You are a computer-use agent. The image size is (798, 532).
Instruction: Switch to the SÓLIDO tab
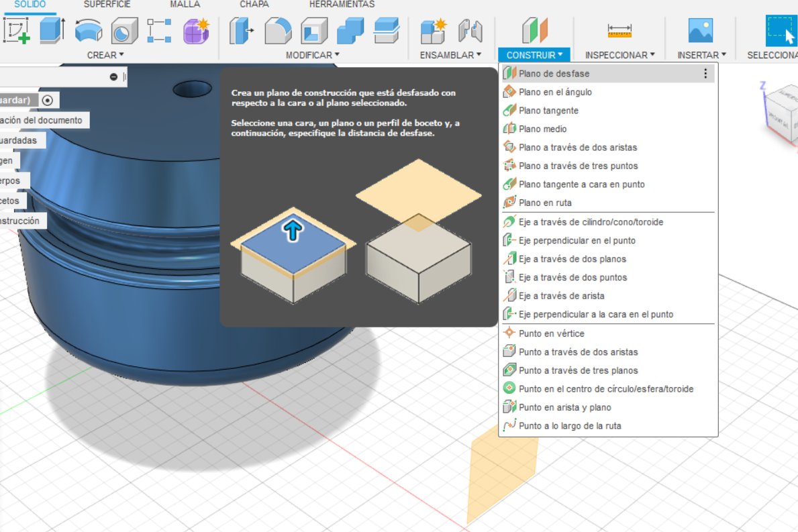[x=30, y=5]
